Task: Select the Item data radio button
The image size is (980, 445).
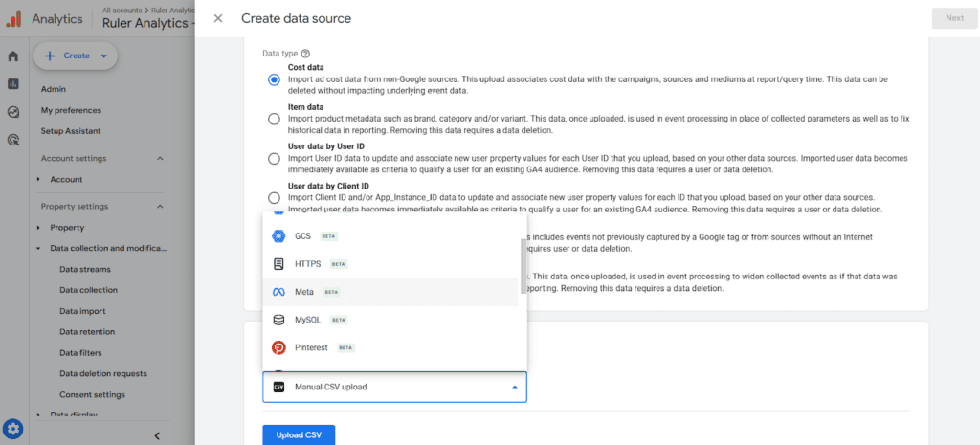Action: pos(275,119)
